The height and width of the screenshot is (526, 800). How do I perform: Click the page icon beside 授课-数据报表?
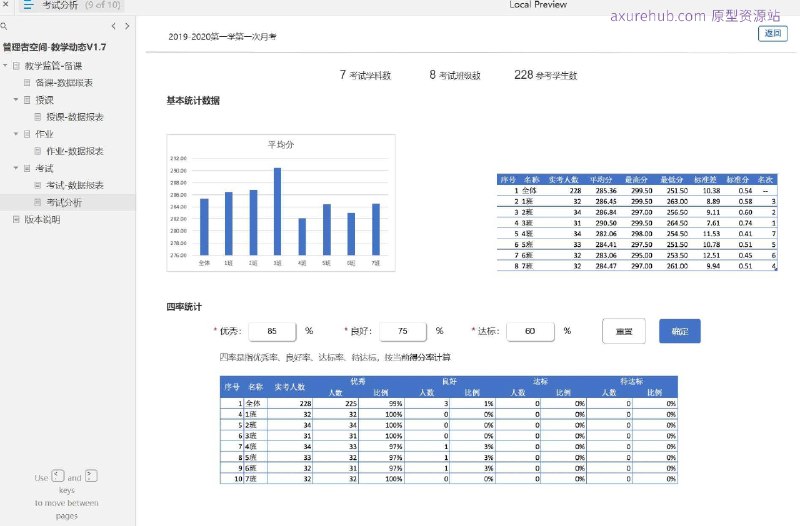(x=38, y=117)
